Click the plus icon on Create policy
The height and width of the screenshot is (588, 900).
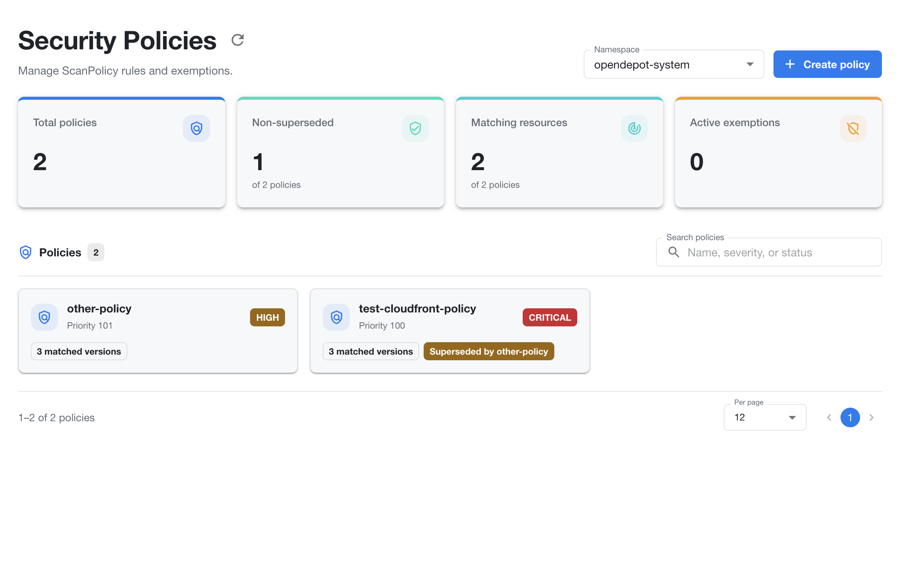click(790, 64)
